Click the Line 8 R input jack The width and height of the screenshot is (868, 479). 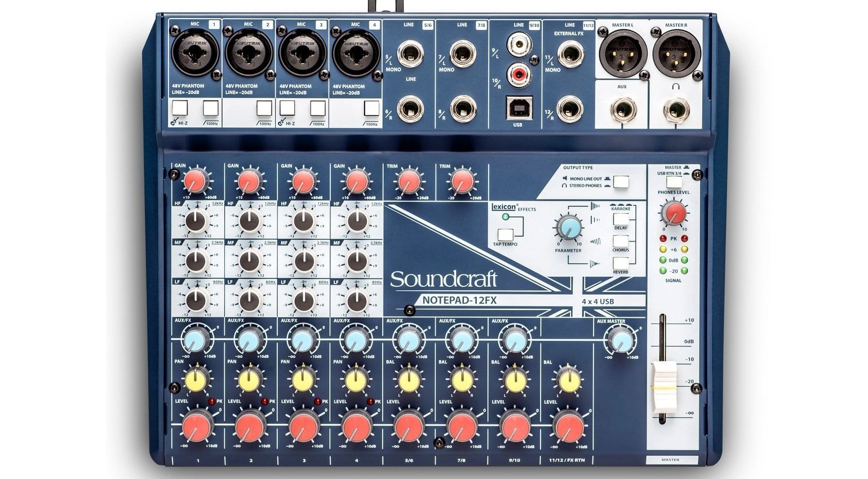[463, 109]
